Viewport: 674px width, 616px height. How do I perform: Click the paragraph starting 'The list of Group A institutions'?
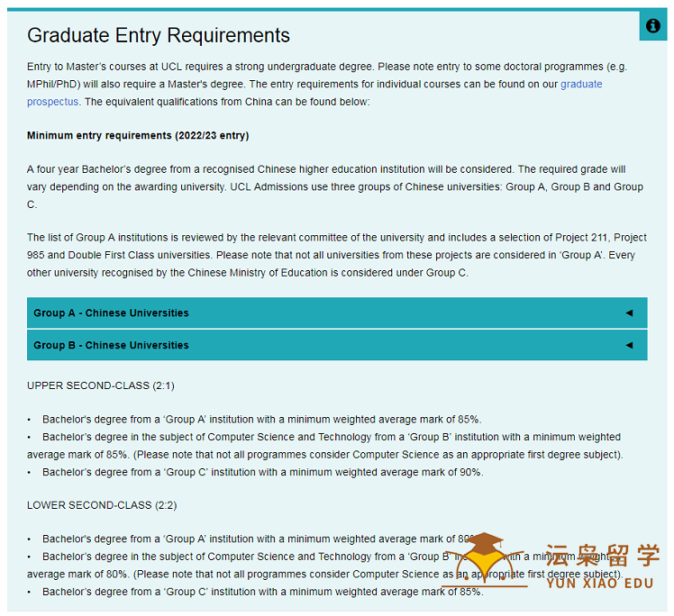point(337,255)
